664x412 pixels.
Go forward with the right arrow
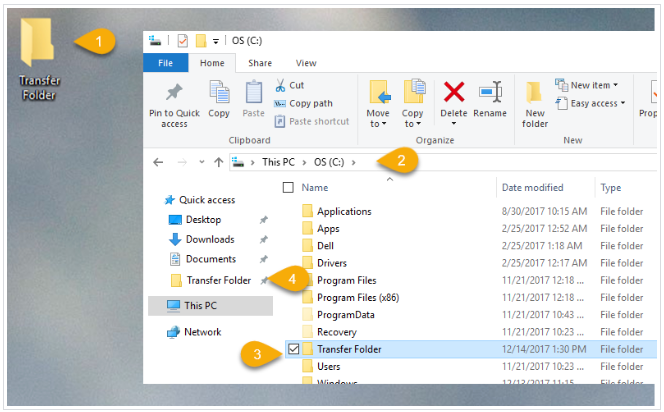pyautogui.click(x=182, y=162)
